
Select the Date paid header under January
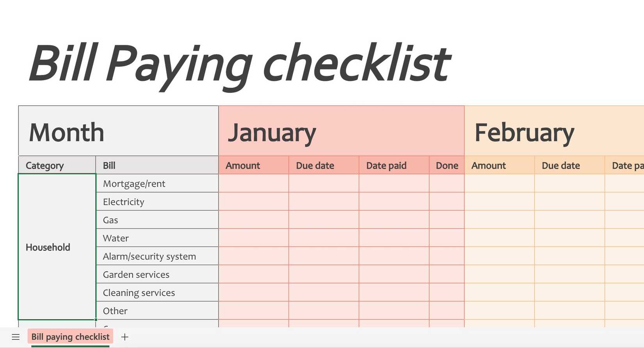[x=386, y=165]
